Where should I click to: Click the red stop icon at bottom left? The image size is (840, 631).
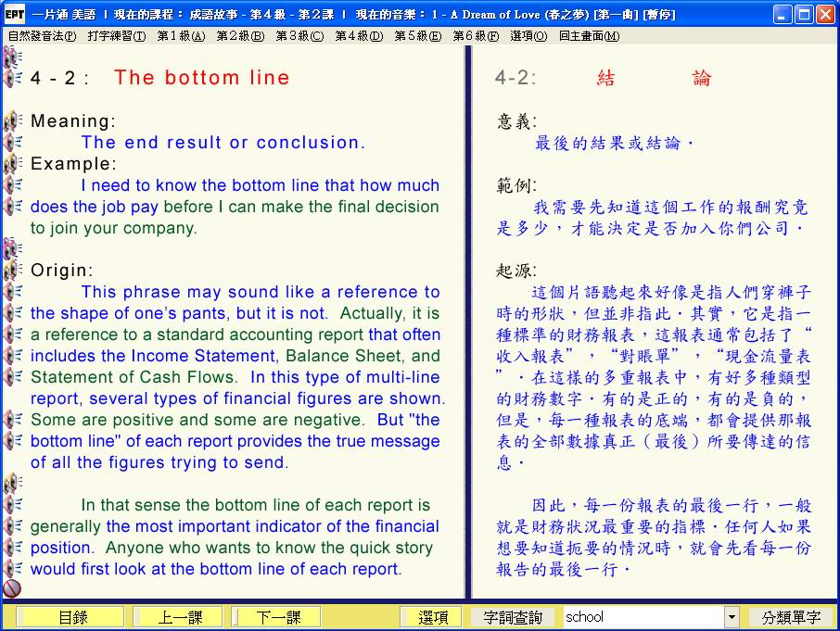[x=12, y=588]
